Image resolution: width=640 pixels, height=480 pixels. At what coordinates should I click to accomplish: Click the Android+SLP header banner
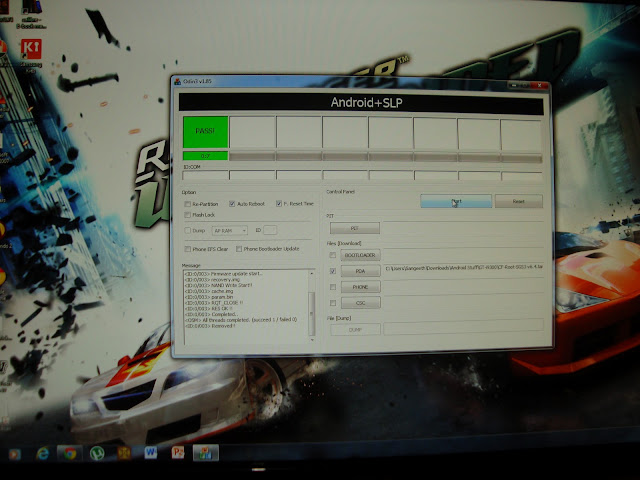coord(361,103)
